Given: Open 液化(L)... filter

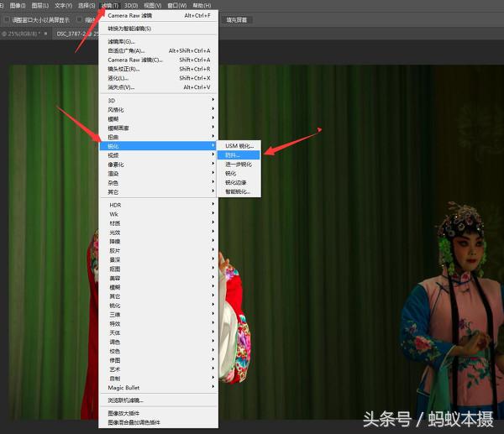Looking at the screenshot, I should tap(159, 78).
